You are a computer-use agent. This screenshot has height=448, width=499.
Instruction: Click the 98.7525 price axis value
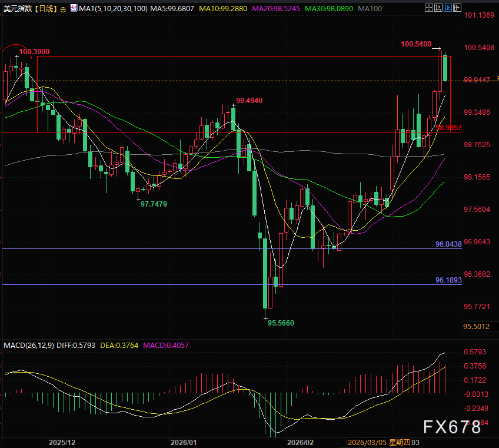coord(477,145)
